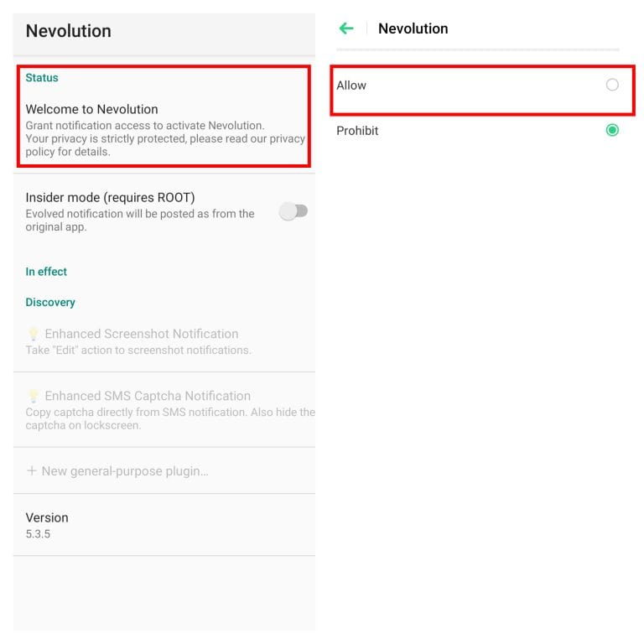Add New general-purpose plugin
The image size is (644, 644).
click(x=125, y=471)
